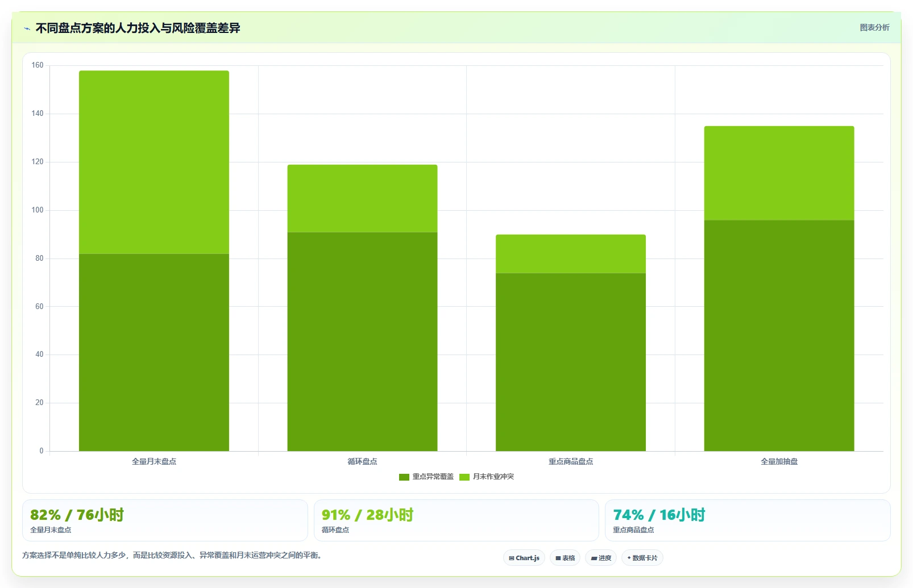
Task: Click the x-axis label 全量加抽盘
Action: click(x=779, y=461)
